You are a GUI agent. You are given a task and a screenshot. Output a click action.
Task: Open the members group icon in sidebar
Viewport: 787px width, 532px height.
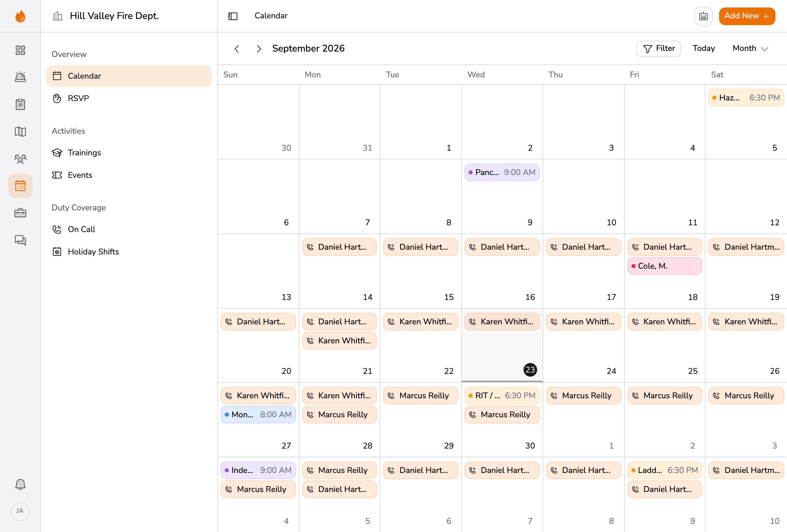point(20,159)
